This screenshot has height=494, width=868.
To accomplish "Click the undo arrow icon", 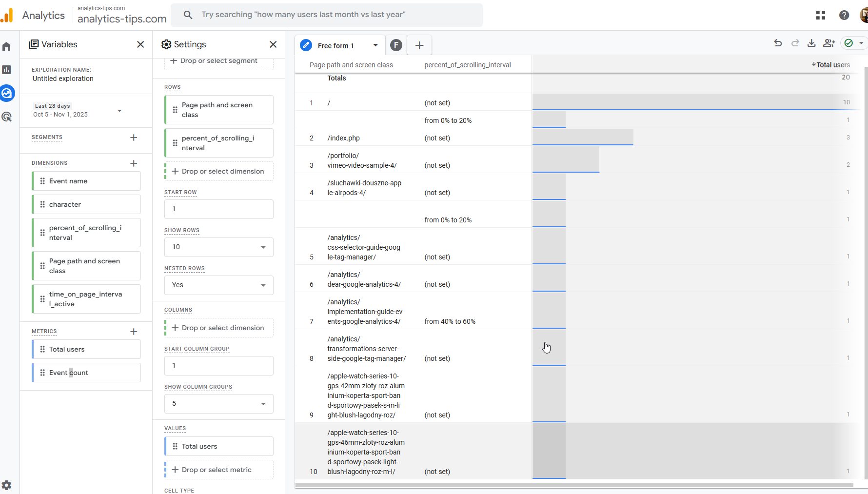I will 778,43.
